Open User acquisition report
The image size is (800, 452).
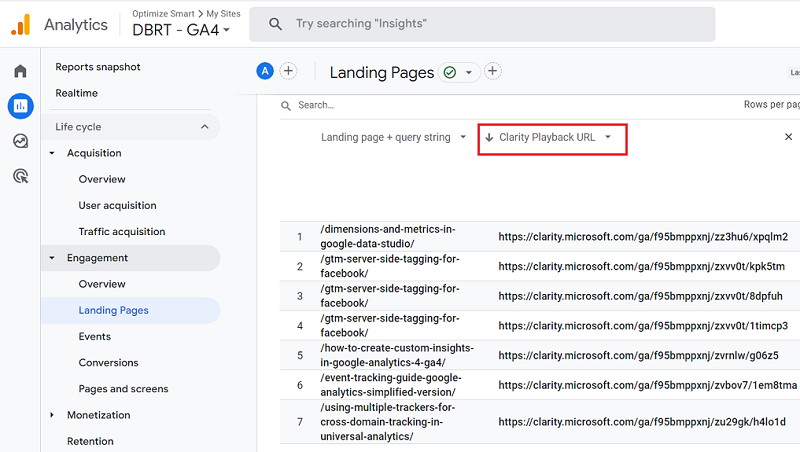coord(117,205)
